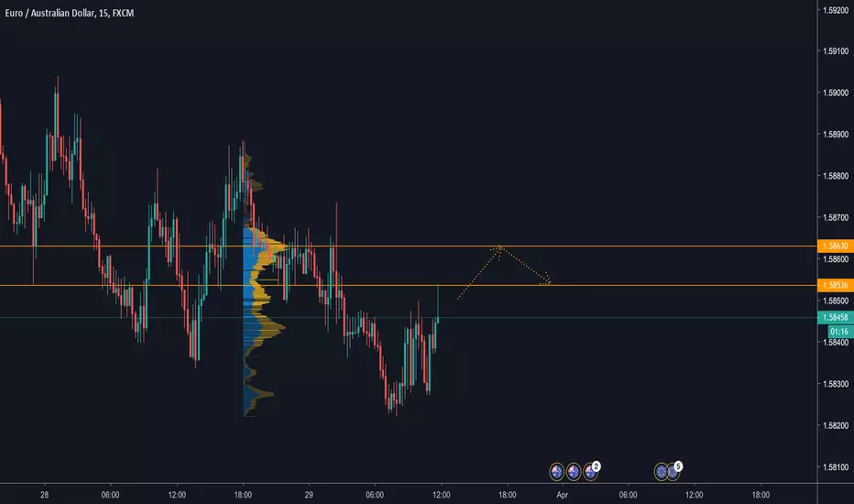Click the 1.58700 price axis label
The height and width of the screenshot is (504, 854).
point(836,217)
